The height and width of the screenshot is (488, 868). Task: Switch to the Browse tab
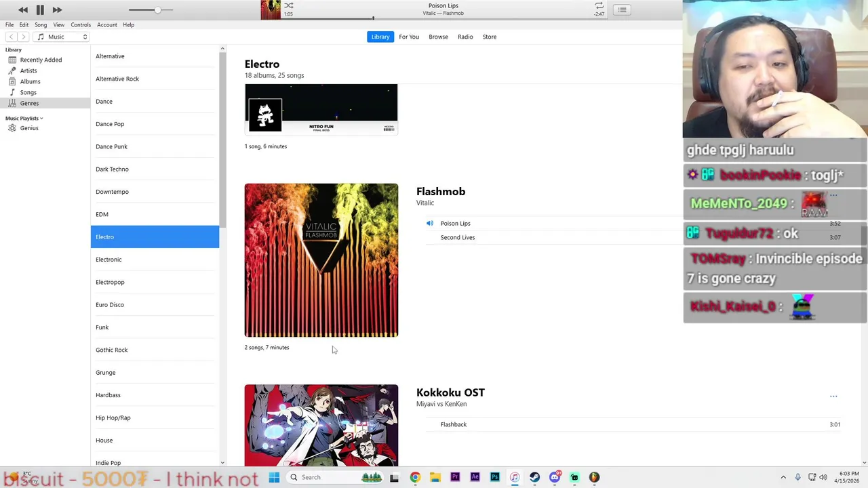click(x=438, y=37)
